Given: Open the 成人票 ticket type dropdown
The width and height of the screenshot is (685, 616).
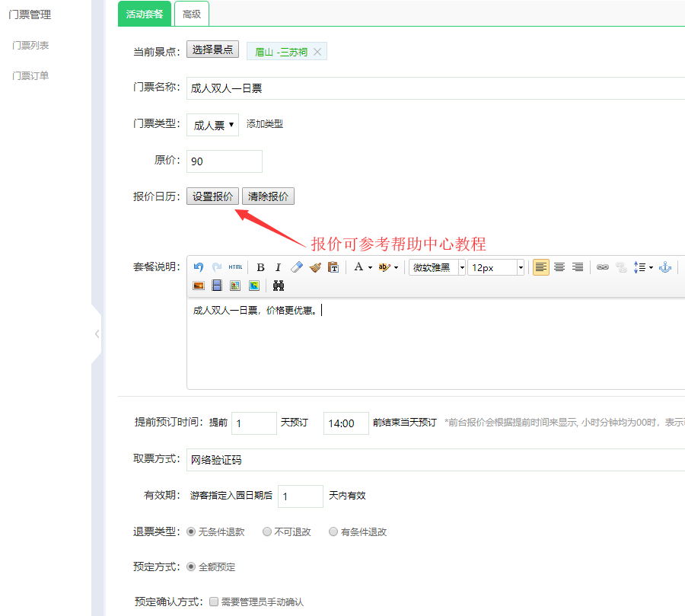Looking at the screenshot, I should coord(212,125).
